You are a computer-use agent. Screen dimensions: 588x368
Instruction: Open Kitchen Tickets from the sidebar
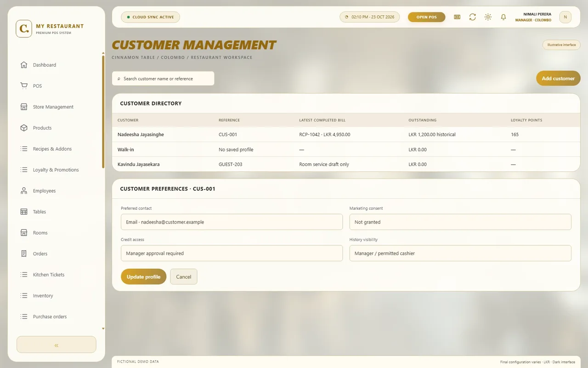tap(48, 275)
